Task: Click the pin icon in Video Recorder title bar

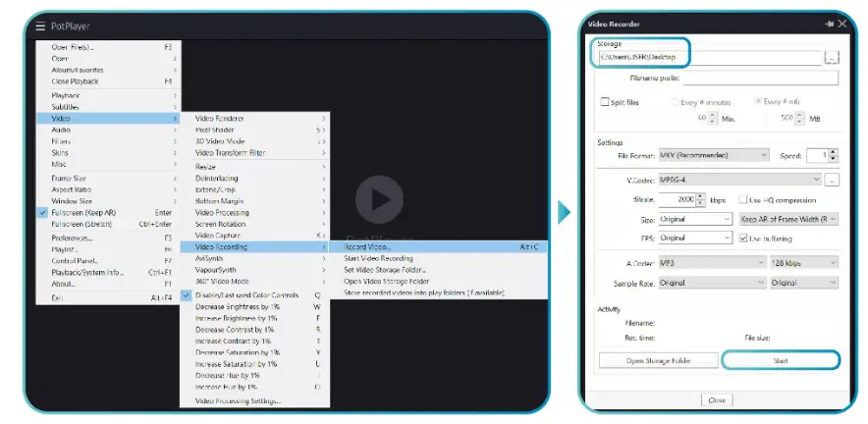Action: pyautogui.click(x=829, y=24)
